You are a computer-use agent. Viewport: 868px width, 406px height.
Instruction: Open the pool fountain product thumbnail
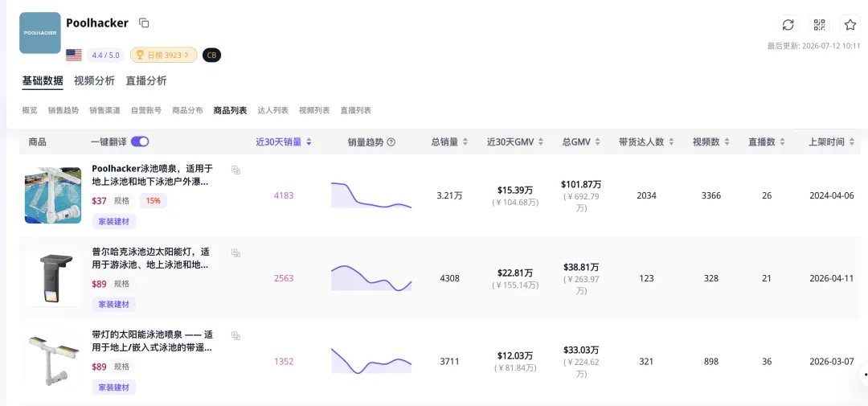click(x=53, y=195)
